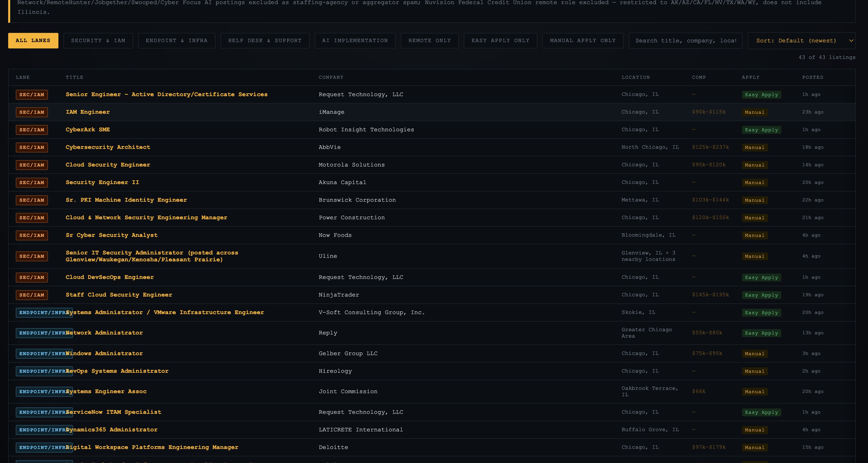
Task: Toggle the Remote Only filter
Action: point(430,41)
